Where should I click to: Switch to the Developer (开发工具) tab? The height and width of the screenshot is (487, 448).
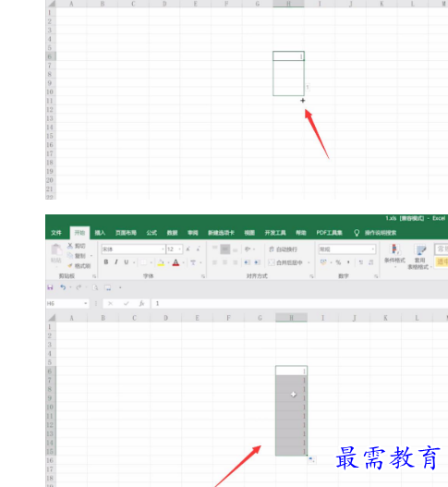275,233
